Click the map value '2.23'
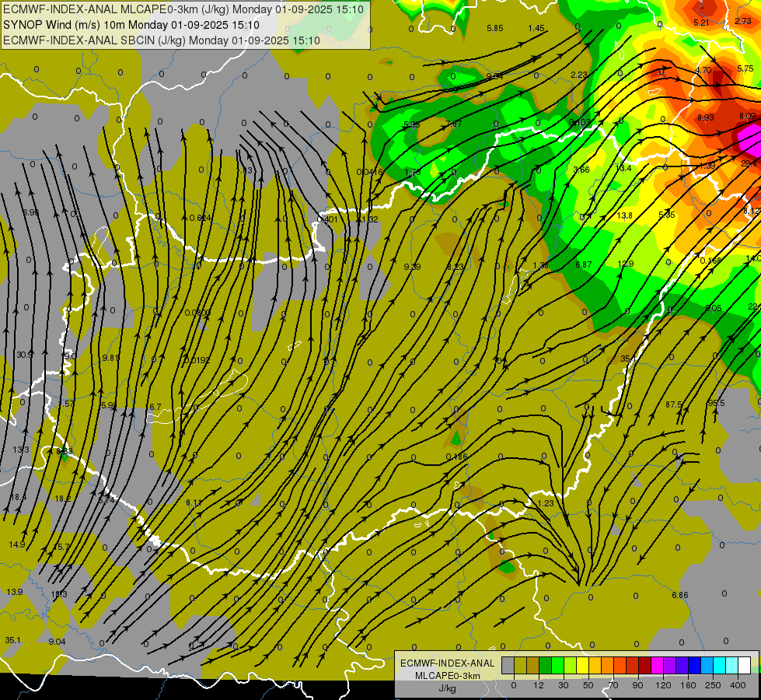This screenshot has width=761, height=700. pyautogui.click(x=579, y=75)
